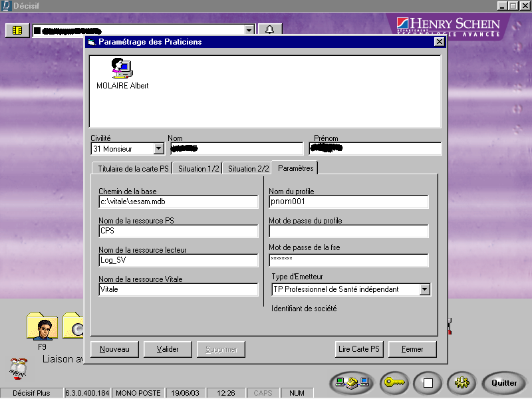Click the Chemin de la base field
The height and width of the screenshot is (399, 532).
coord(178,202)
